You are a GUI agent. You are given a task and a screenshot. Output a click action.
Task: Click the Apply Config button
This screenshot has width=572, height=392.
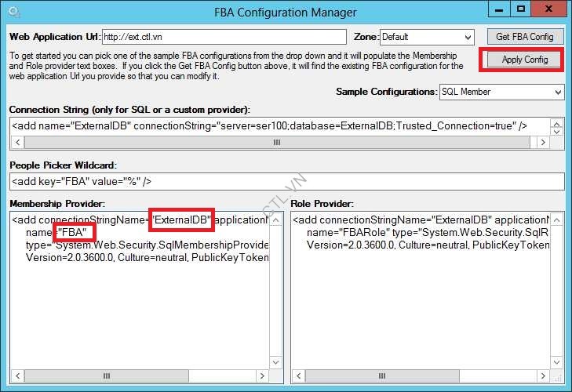pos(524,60)
